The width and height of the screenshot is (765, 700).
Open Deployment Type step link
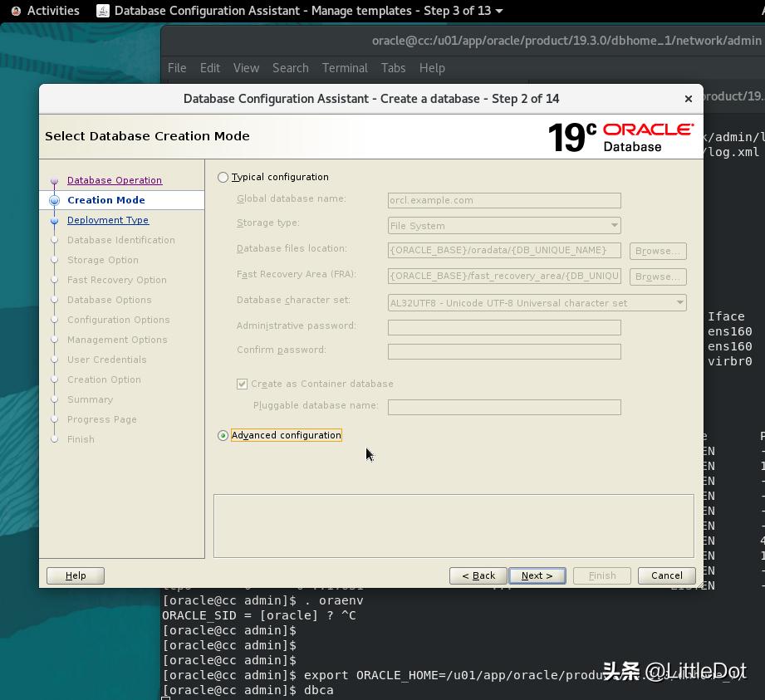tap(108, 220)
